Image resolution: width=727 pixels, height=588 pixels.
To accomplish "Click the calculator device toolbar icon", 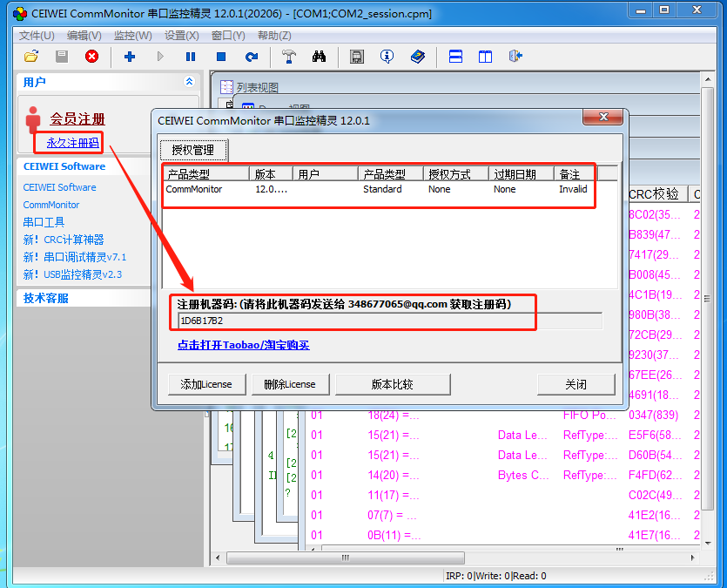I will pyautogui.click(x=357, y=57).
